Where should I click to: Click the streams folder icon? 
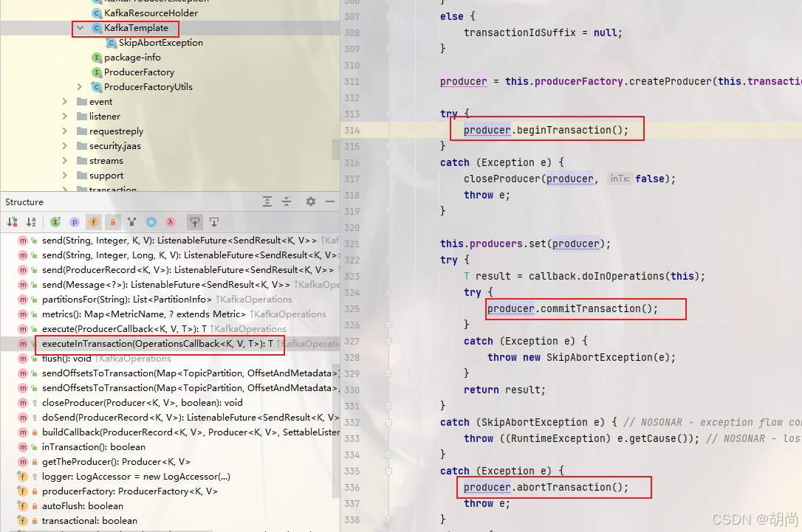(82, 160)
